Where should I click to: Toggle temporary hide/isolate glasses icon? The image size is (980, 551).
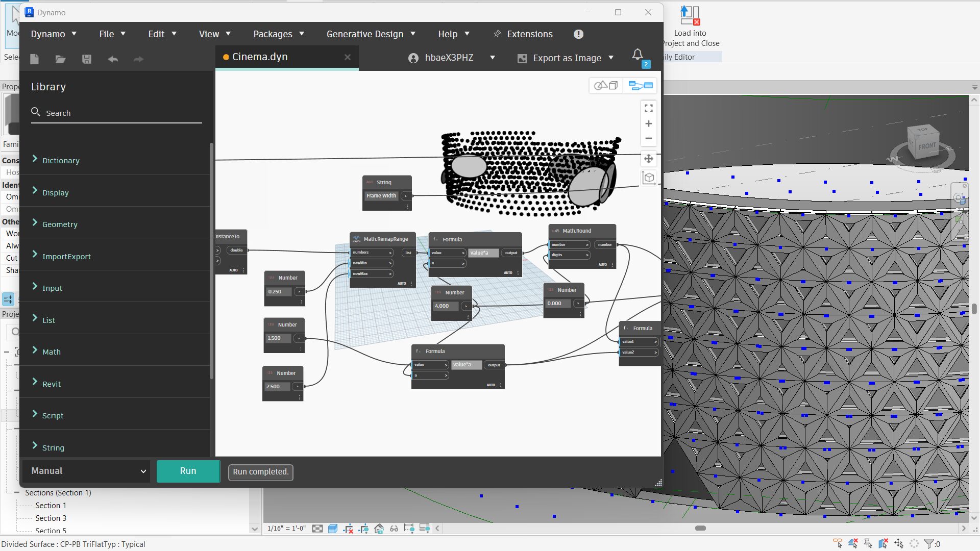coord(394,529)
